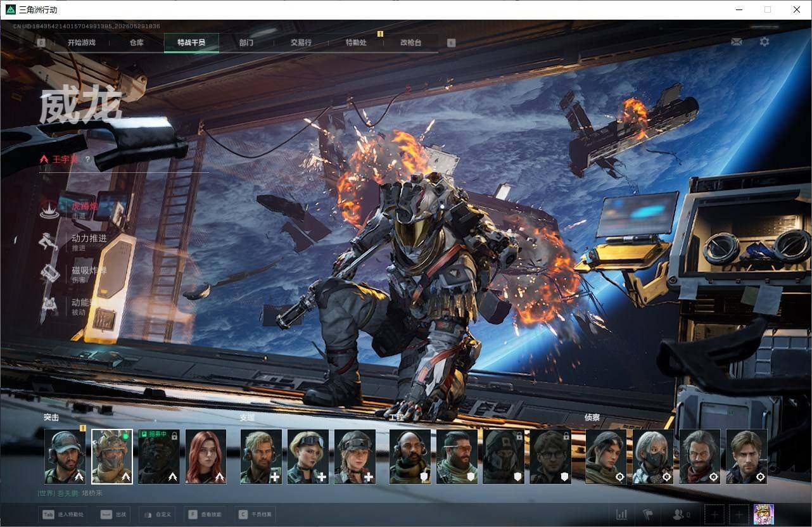
Task: Click the flag icon in bottom bar
Action: (x=648, y=514)
